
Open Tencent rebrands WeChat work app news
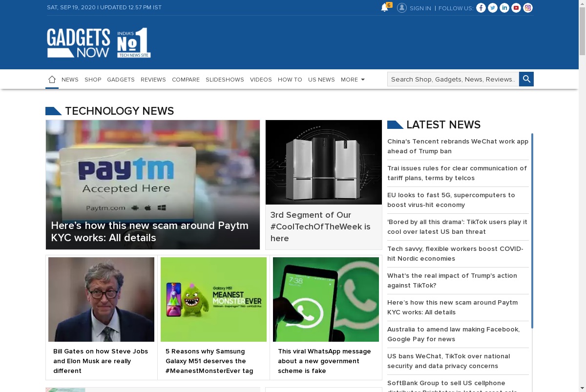(x=458, y=146)
